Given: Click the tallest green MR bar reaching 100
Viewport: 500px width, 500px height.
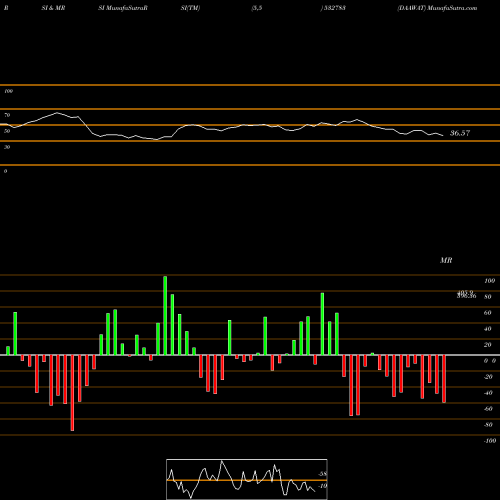Looking at the screenshot, I should (165, 316).
